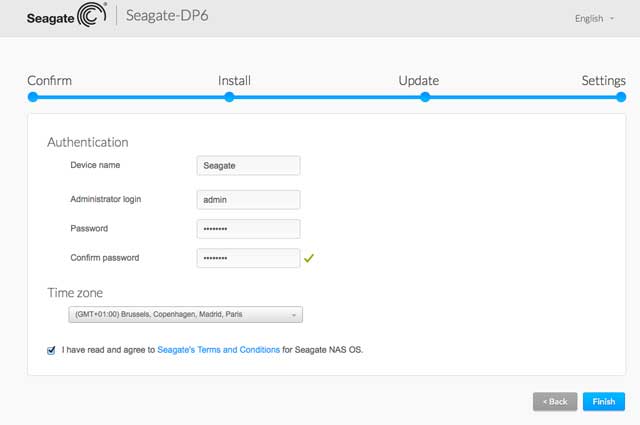The width and height of the screenshot is (640, 425).
Task: Click the Seagate-DP6 product title
Action: click(167, 16)
